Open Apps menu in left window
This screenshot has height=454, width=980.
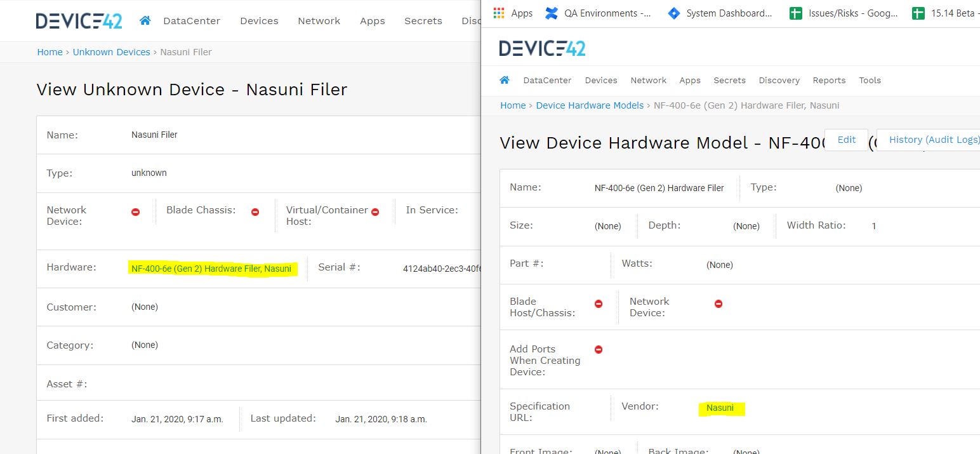[373, 21]
